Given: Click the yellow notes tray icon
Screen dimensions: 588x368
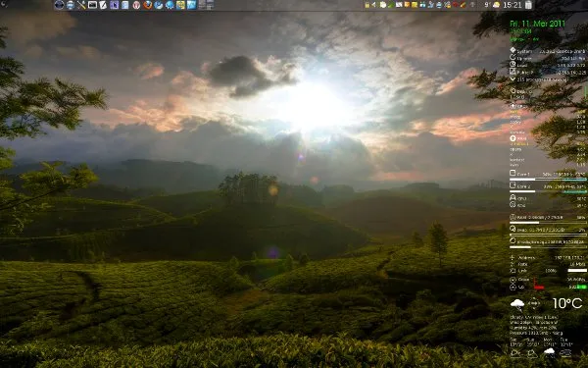Looking at the screenshot, I should (415, 5).
